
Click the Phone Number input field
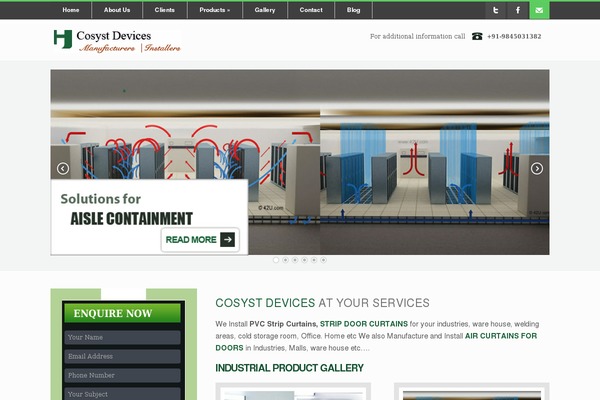(x=122, y=376)
